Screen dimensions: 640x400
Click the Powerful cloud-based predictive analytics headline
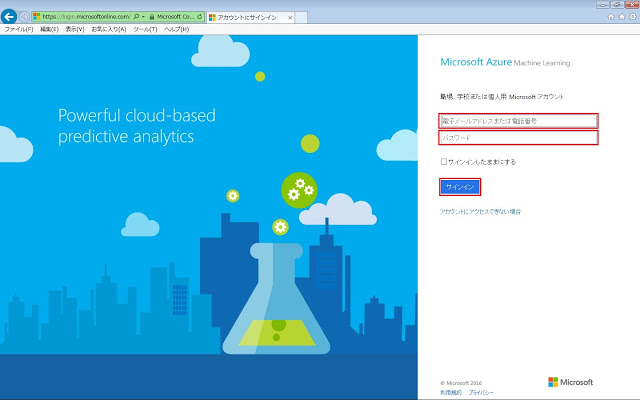[137, 126]
